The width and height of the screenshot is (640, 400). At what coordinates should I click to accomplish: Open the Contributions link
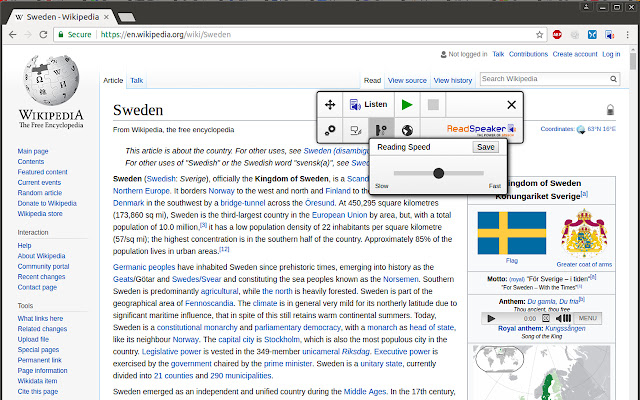pyautogui.click(x=528, y=54)
